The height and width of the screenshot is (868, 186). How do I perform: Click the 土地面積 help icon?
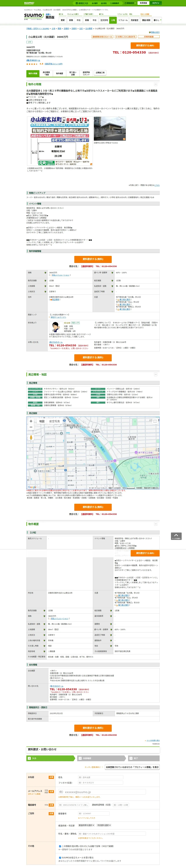click(45, 286)
